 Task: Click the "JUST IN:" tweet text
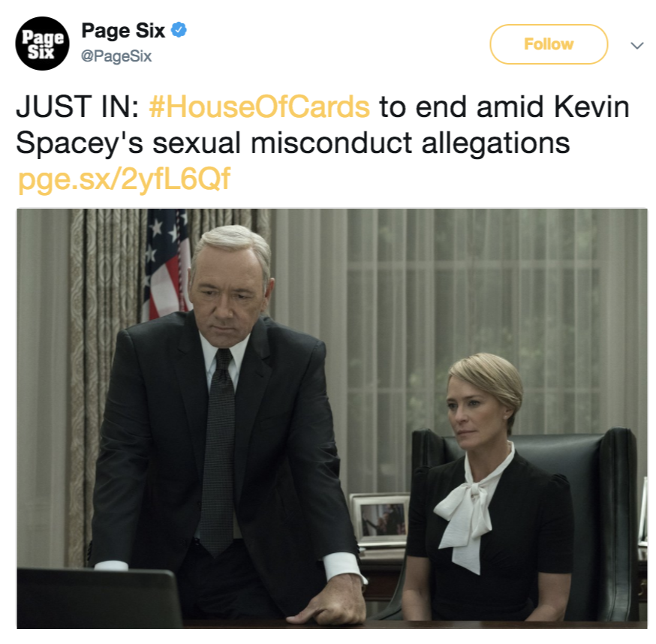coord(78,107)
